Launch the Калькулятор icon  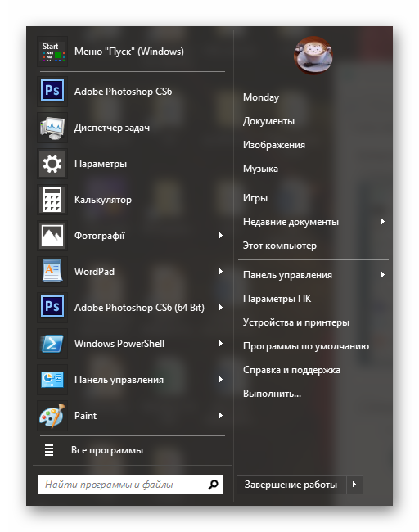click(x=52, y=200)
